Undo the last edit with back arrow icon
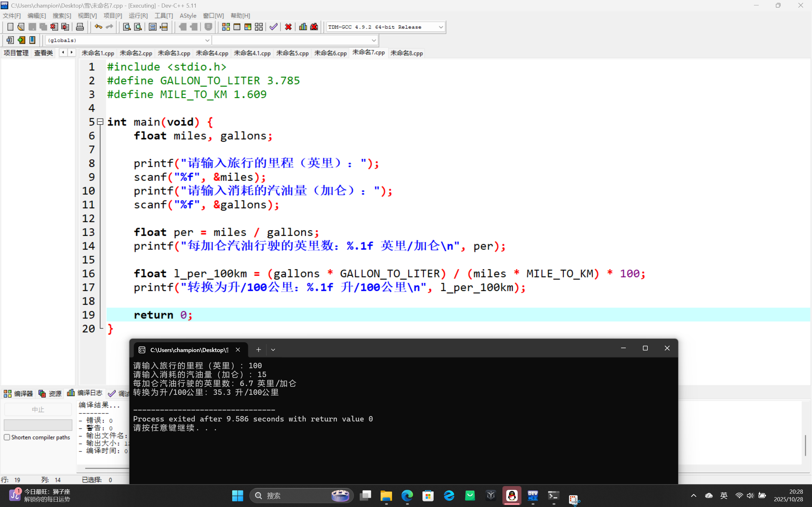Image resolution: width=812 pixels, height=507 pixels. (x=98, y=27)
